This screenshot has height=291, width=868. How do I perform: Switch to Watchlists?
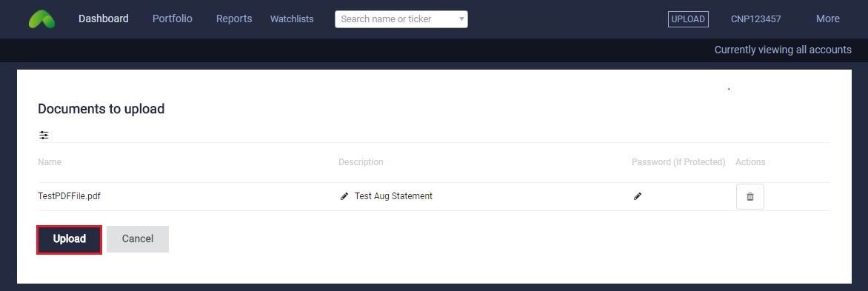pyautogui.click(x=292, y=19)
